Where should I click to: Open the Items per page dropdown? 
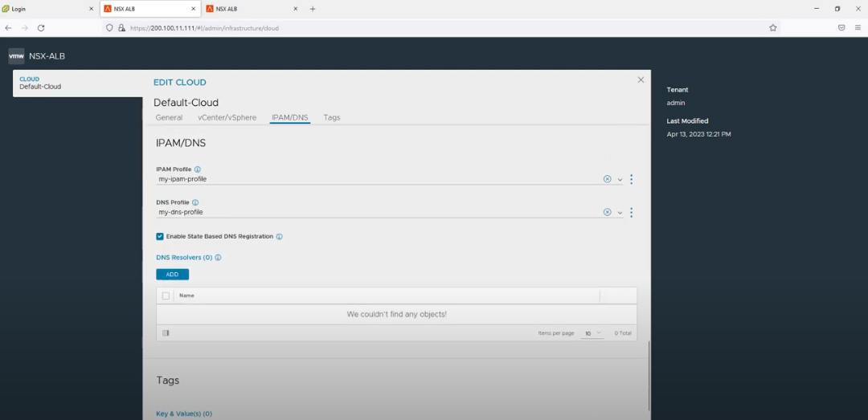(592, 333)
